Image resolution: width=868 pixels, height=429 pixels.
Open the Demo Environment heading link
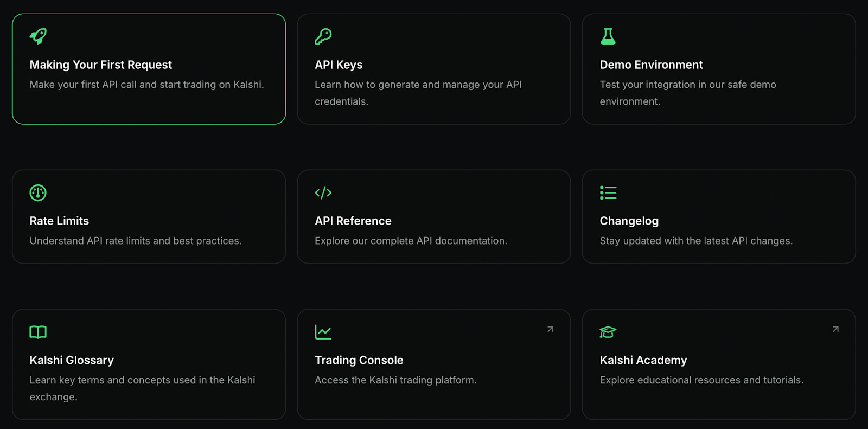click(651, 65)
